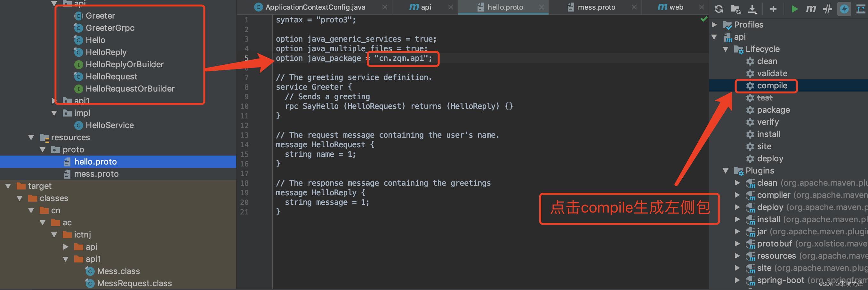Click the Plugins folder icon
The image size is (868, 290).
click(739, 171)
